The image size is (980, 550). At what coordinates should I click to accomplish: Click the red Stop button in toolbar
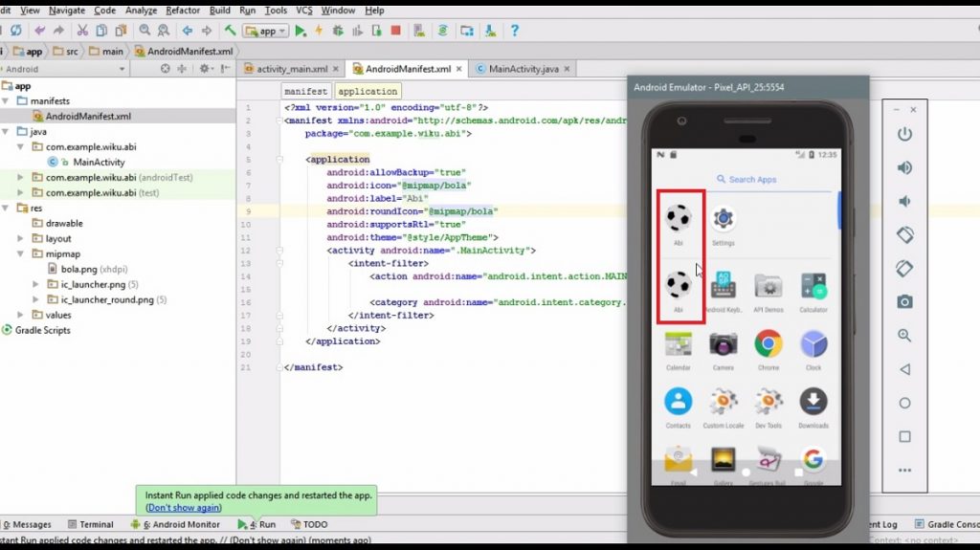(395, 32)
